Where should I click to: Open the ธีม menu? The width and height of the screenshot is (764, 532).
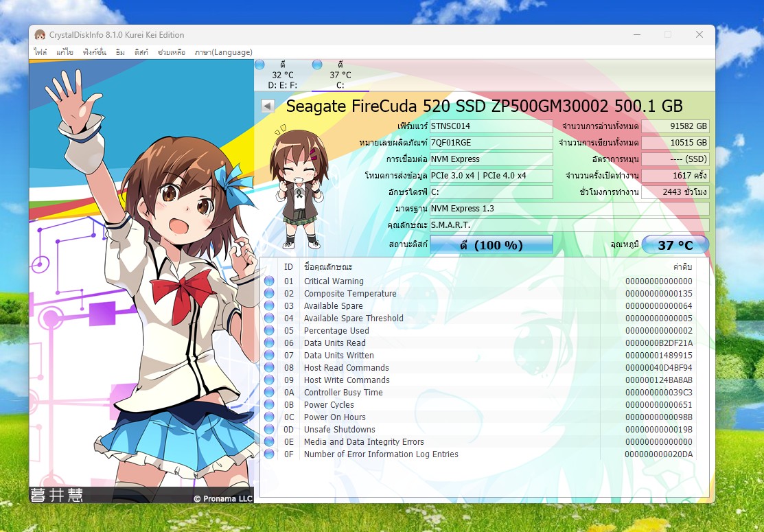click(120, 52)
